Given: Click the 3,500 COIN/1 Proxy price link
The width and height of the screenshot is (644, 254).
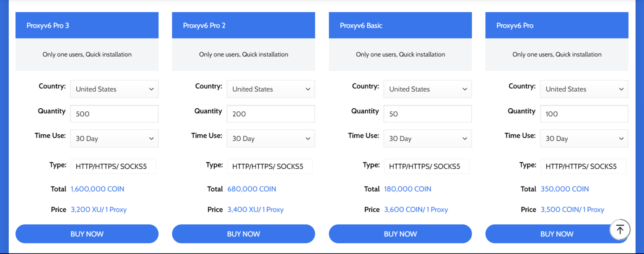Looking at the screenshot, I should click(x=572, y=209).
